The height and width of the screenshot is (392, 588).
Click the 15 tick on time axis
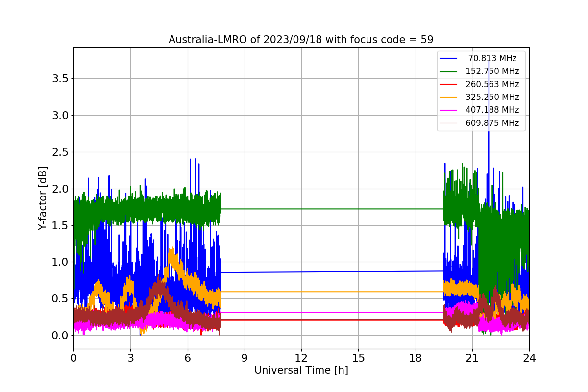(358, 358)
